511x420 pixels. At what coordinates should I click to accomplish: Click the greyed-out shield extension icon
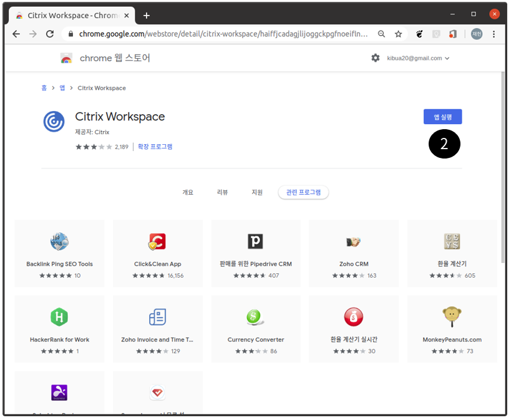(436, 34)
